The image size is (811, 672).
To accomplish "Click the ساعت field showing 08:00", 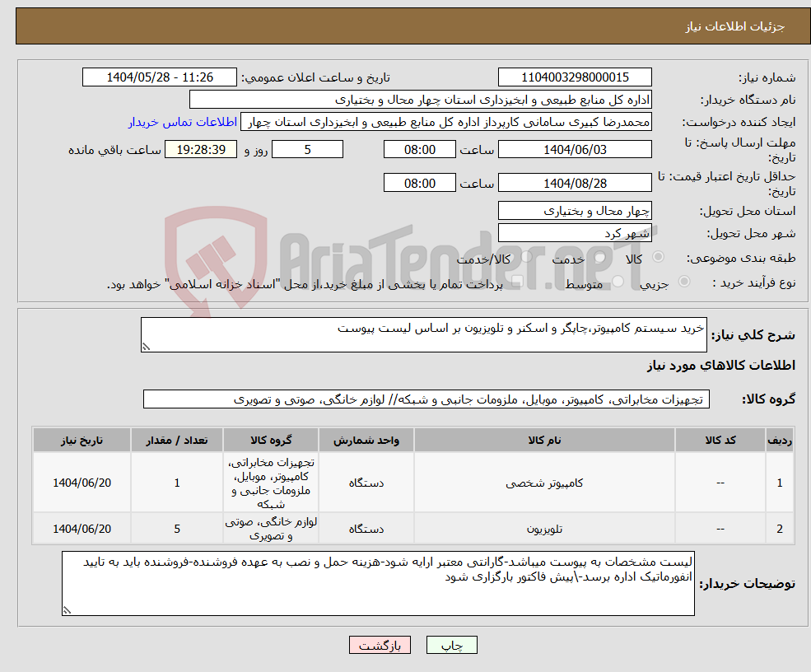I will point(420,149).
